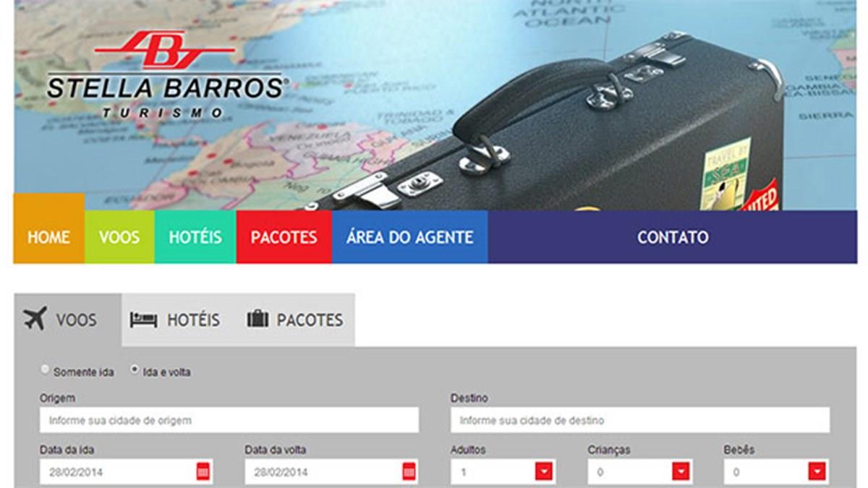Open the calendar for Data da ida
This screenshot has height=488, width=868.
point(203,472)
